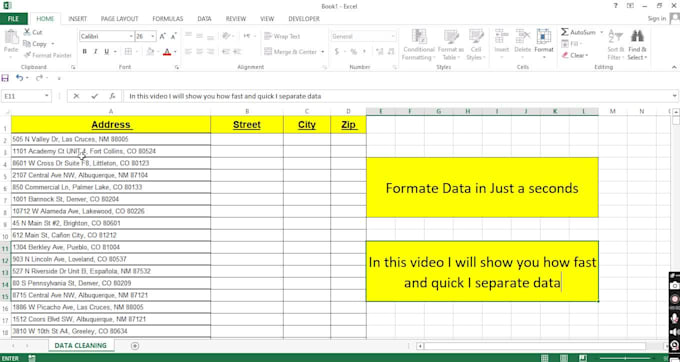680x362 pixels.
Task: Switch to the FORMULAS tab
Action: [x=167, y=19]
